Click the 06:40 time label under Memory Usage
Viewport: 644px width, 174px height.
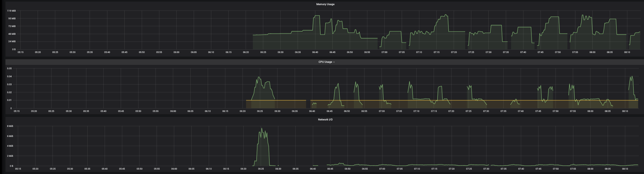coord(315,52)
